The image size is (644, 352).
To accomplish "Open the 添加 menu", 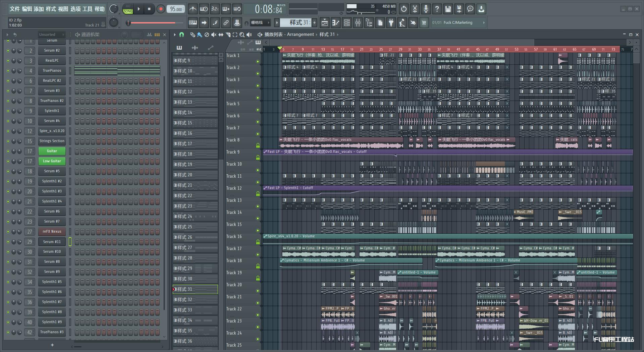I will point(39,9).
